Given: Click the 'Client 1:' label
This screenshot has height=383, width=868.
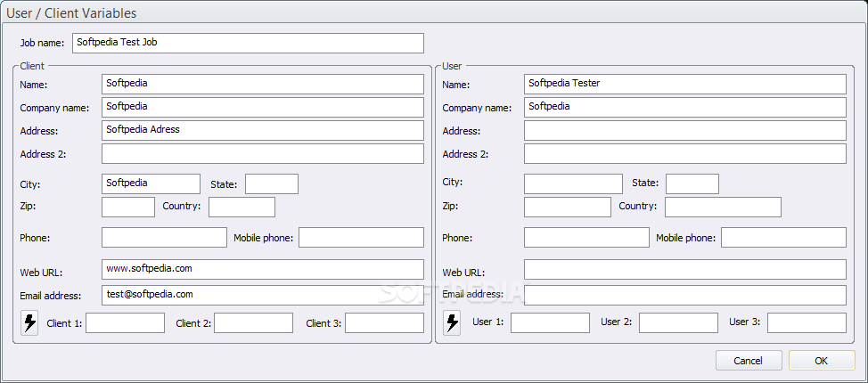Looking at the screenshot, I should pyautogui.click(x=64, y=323).
